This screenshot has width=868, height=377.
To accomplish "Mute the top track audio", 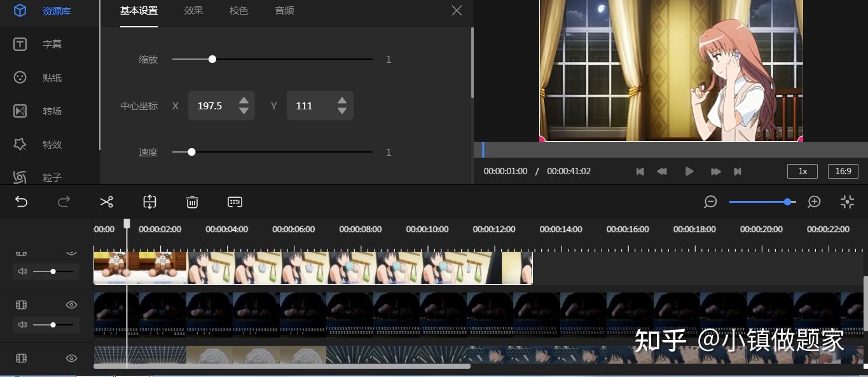I will point(22,271).
